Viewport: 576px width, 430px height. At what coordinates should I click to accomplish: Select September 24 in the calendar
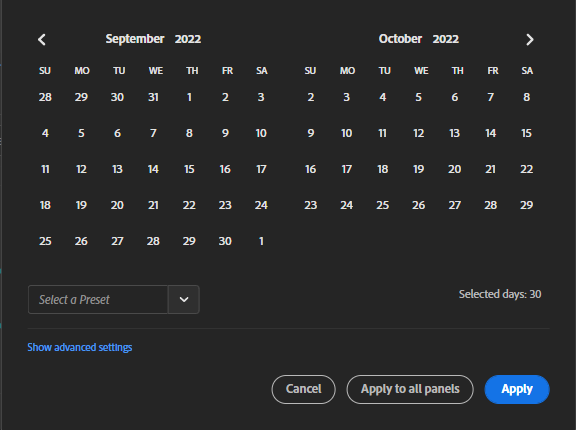(x=261, y=205)
